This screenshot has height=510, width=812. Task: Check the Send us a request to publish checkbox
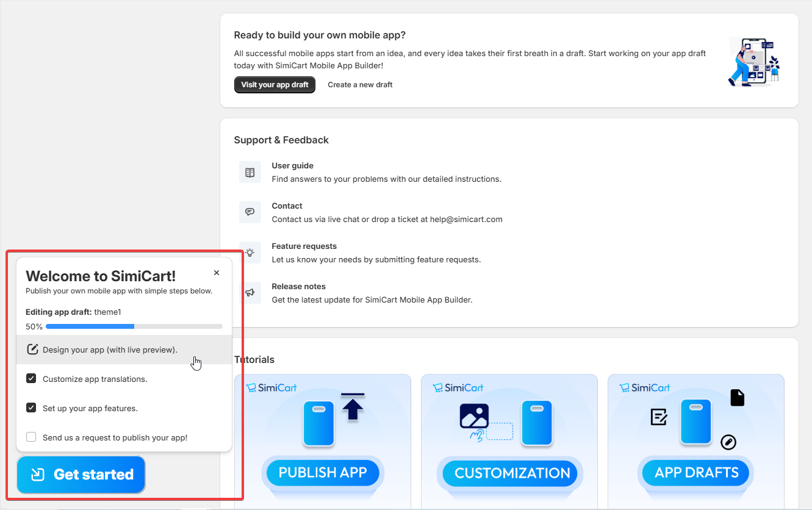click(x=31, y=437)
